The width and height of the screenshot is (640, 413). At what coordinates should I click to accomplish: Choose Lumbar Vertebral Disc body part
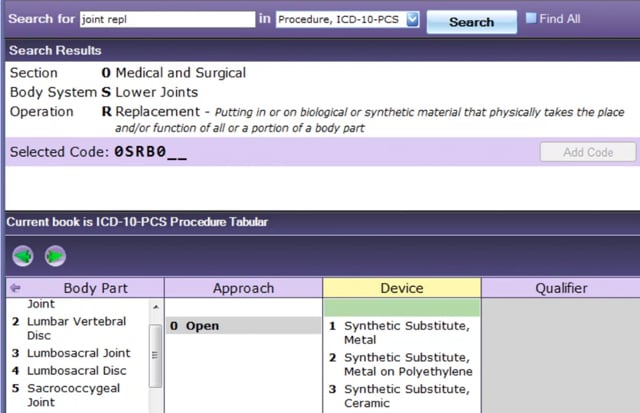(76, 328)
